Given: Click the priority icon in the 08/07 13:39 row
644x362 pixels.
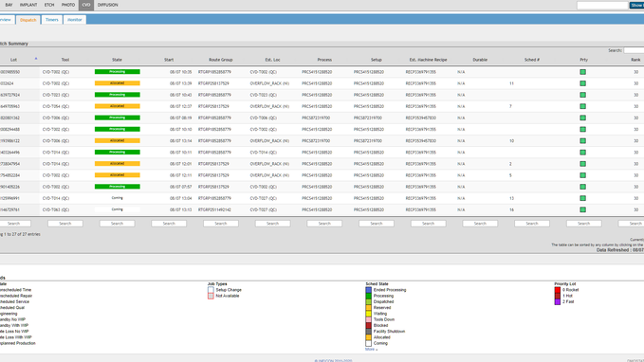Looking at the screenshot, I should (582, 83).
